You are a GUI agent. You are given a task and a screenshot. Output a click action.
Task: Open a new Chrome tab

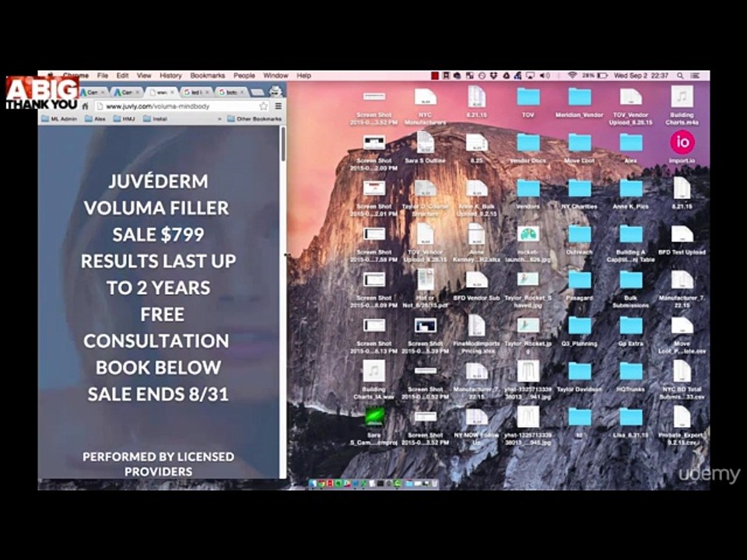[x=258, y=92]
